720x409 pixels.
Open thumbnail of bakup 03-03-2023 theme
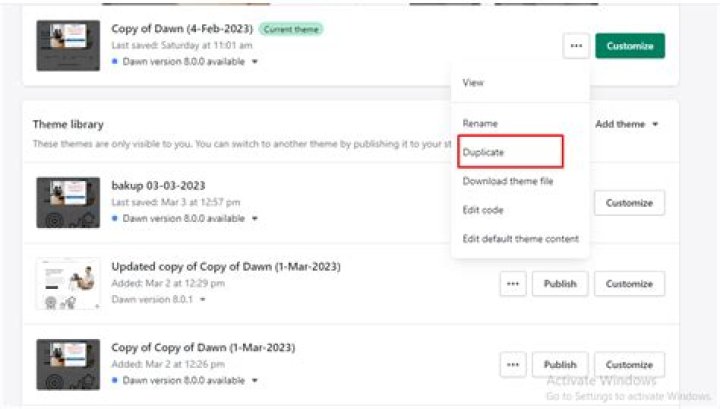(68, 202)
